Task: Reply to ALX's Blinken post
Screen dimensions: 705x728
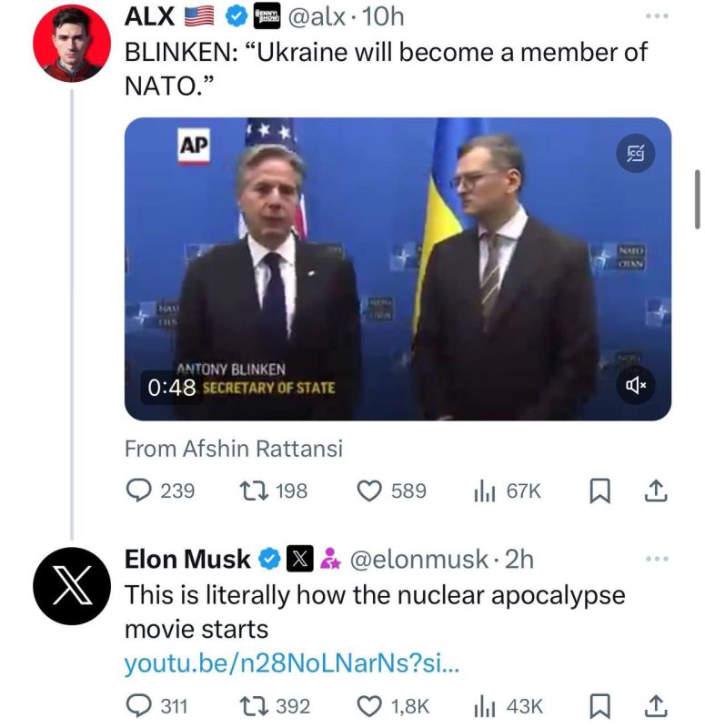Action: [138, 490]
